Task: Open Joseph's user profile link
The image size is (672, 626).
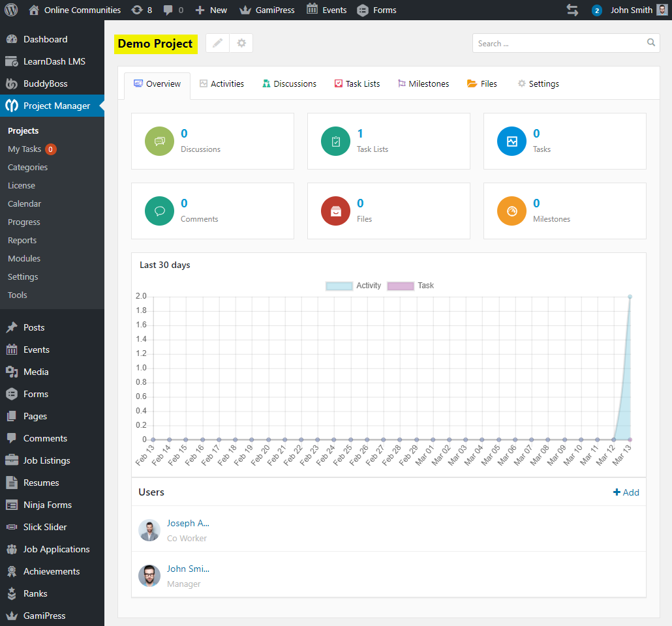Action: click(x=187, y=523)
